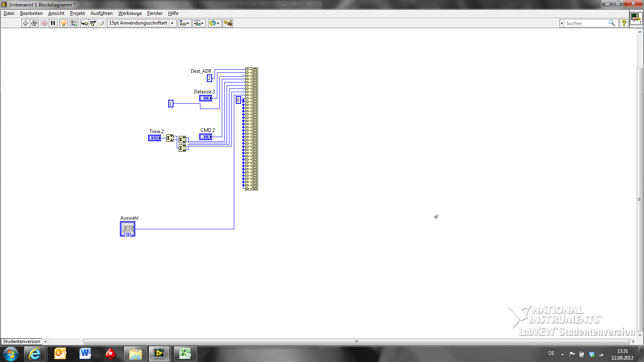
Task: Select the Auswahl numeric control terminal
Action: [128, 229]
